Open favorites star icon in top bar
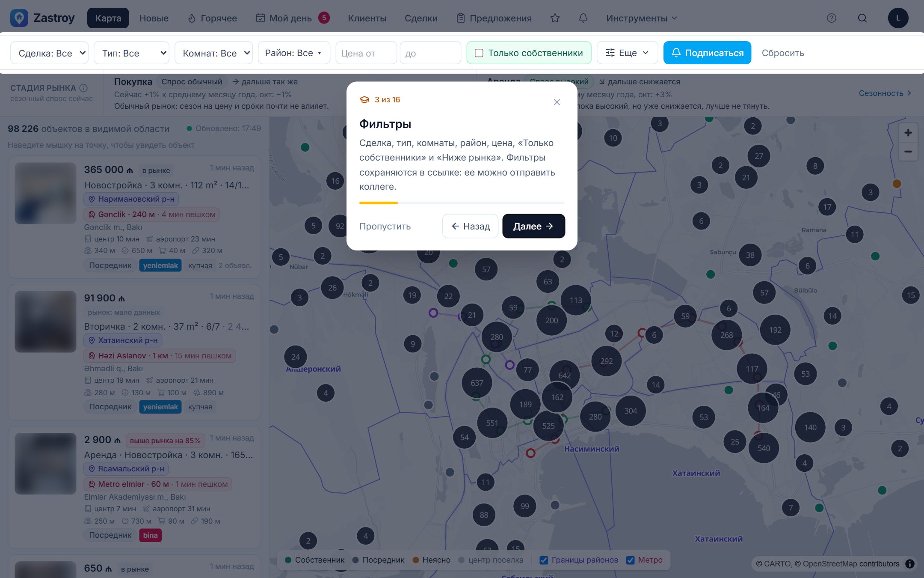Viewport: 924px width, 578px height. (x=555, y=18)
